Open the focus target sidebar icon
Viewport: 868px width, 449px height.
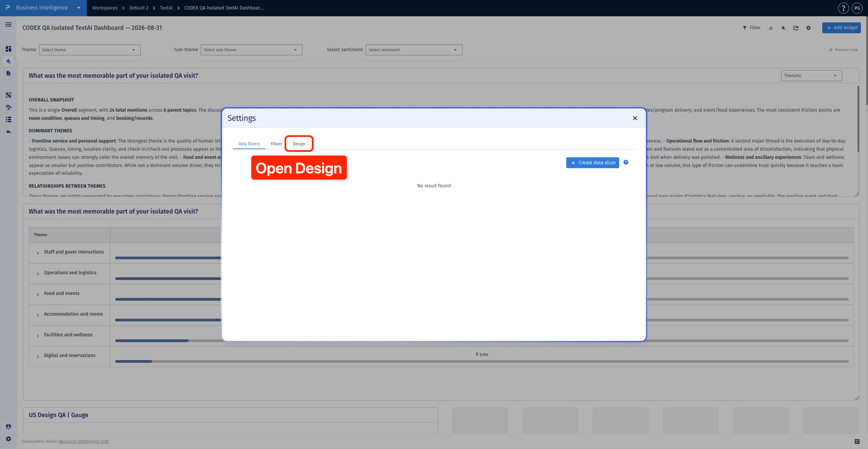[8, 95]
